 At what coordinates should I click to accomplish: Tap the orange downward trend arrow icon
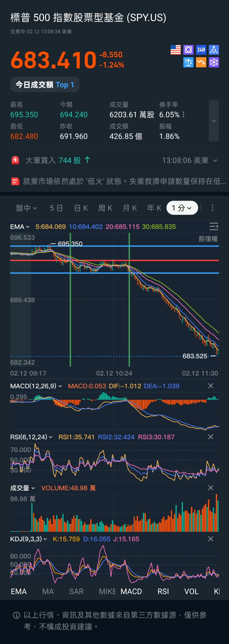[x=201, y=63]
